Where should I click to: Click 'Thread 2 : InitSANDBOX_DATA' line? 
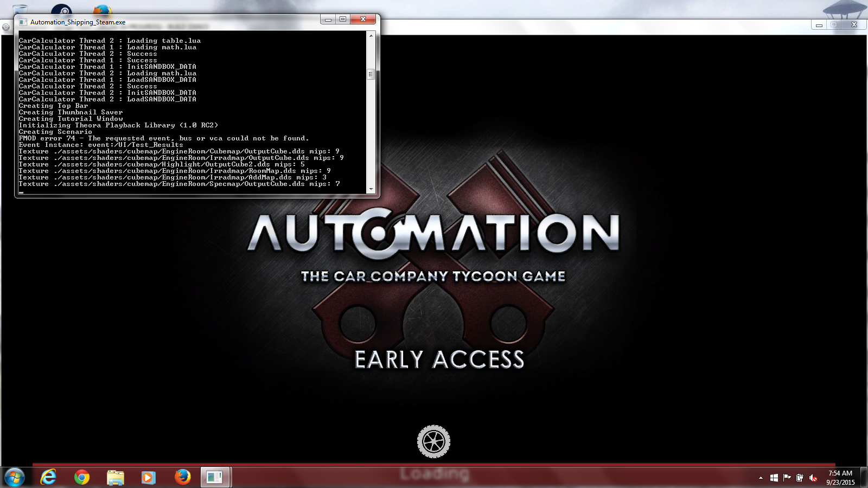pos(107,93)
